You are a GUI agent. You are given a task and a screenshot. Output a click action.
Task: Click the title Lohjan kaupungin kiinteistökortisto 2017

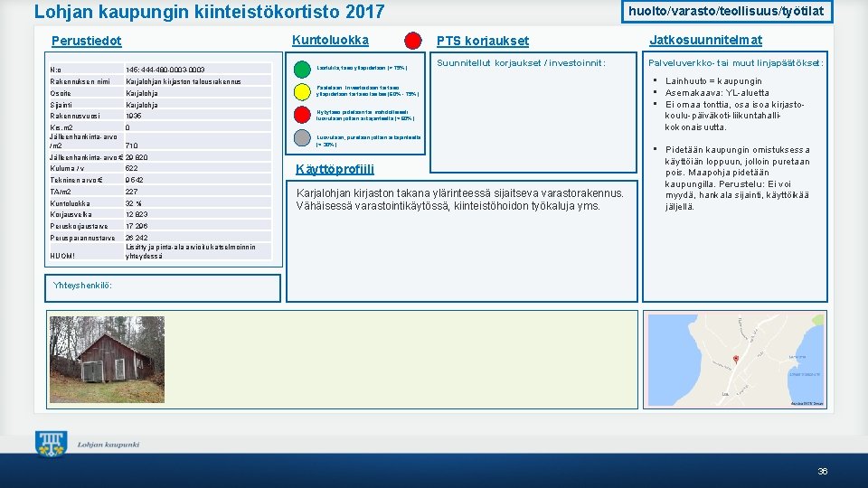[x=209, y=12]
